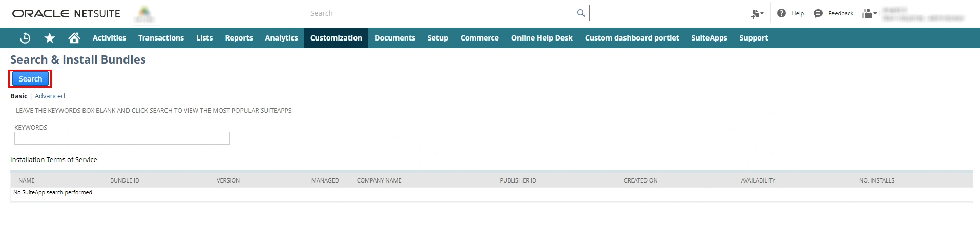Open the Online Help Desk menu
980x242 pixels.
(x=541, y=38)
